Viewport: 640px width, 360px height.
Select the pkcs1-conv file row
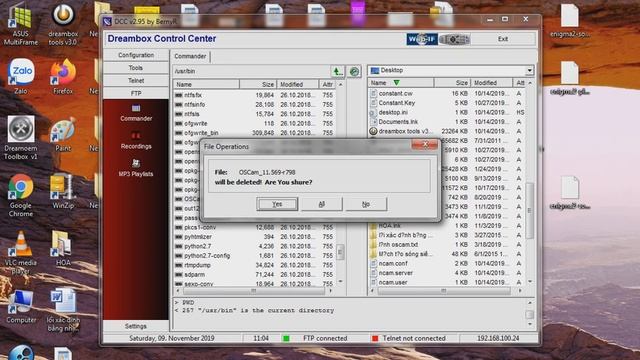point(255,227)
